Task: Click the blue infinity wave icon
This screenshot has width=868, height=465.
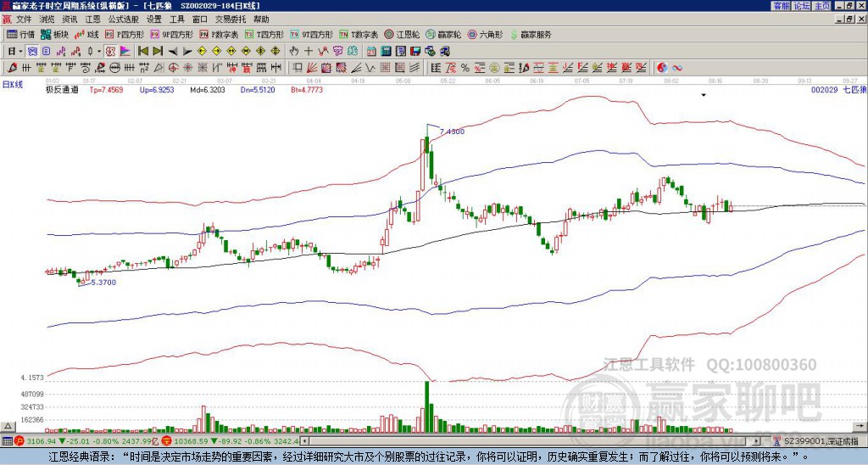Action: [677, 68]
